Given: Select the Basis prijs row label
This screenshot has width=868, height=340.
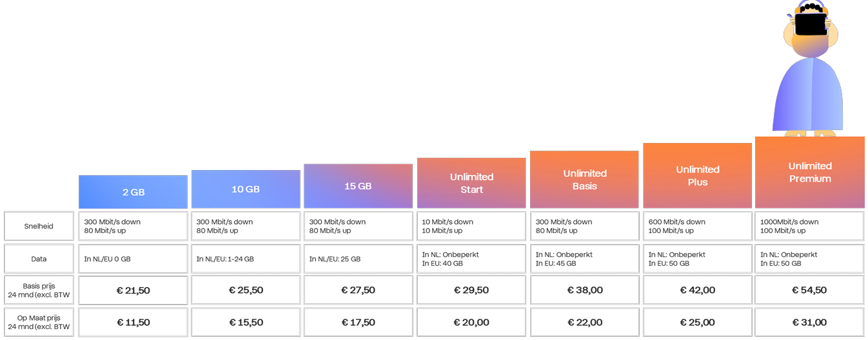Looking at the screenshot, I should pos(39,290).
